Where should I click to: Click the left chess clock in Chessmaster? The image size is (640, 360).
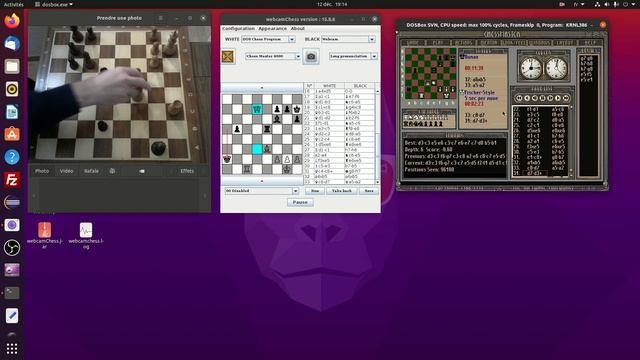click(x=531, y=68)
